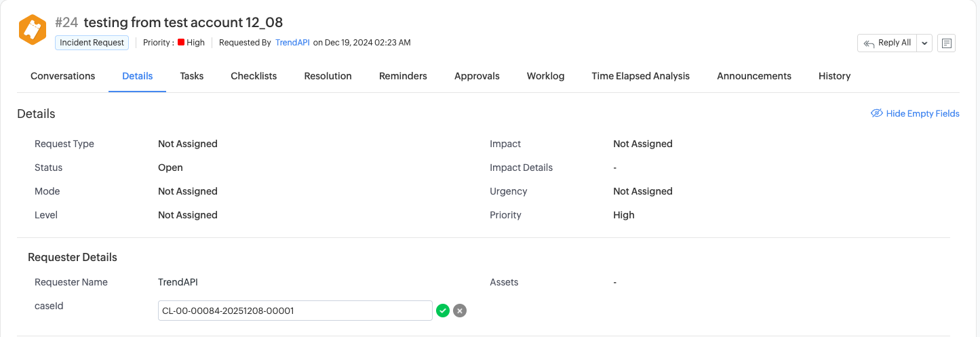The height and width of the screenshot is (337, 980).
Task: Click the red High priority indicator
Action: tap(181, 43)
